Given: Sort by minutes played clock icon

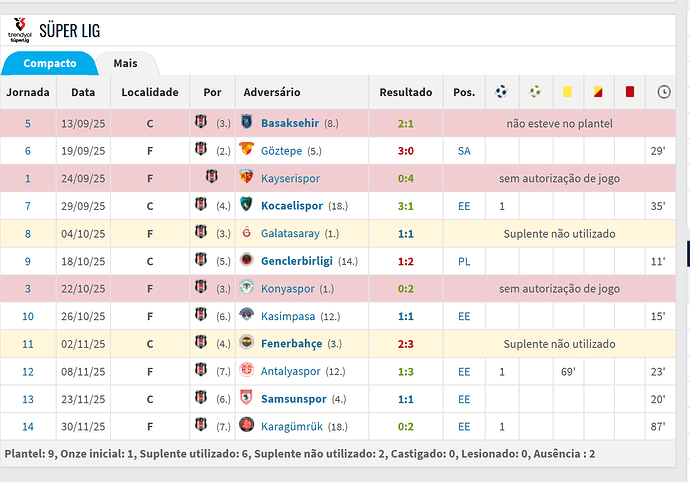Looking at the screenshot, I should click(664, 92).
